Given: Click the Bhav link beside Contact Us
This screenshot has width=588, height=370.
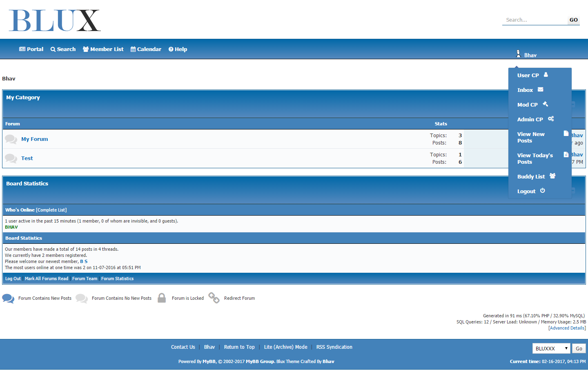Looking at the screenshot, I should 209,347.
